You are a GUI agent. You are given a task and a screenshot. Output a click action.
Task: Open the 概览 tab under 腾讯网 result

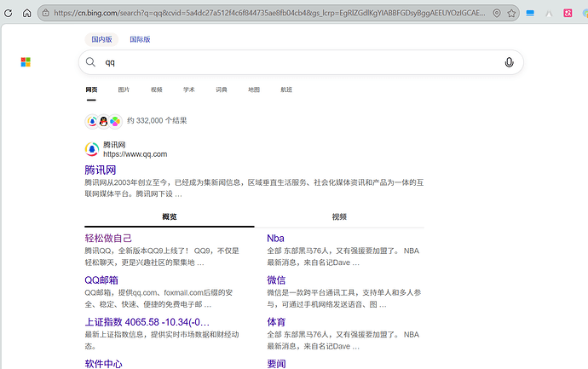(170, 216)
